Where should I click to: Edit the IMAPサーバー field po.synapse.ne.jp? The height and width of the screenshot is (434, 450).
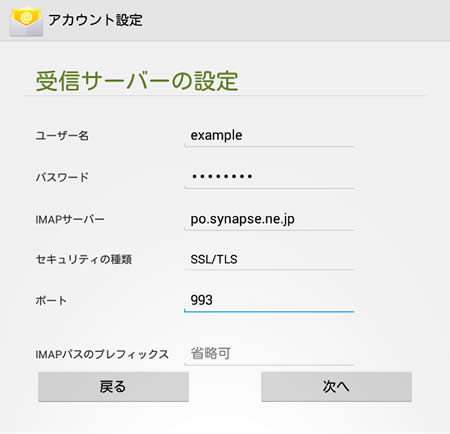[269, 219]
